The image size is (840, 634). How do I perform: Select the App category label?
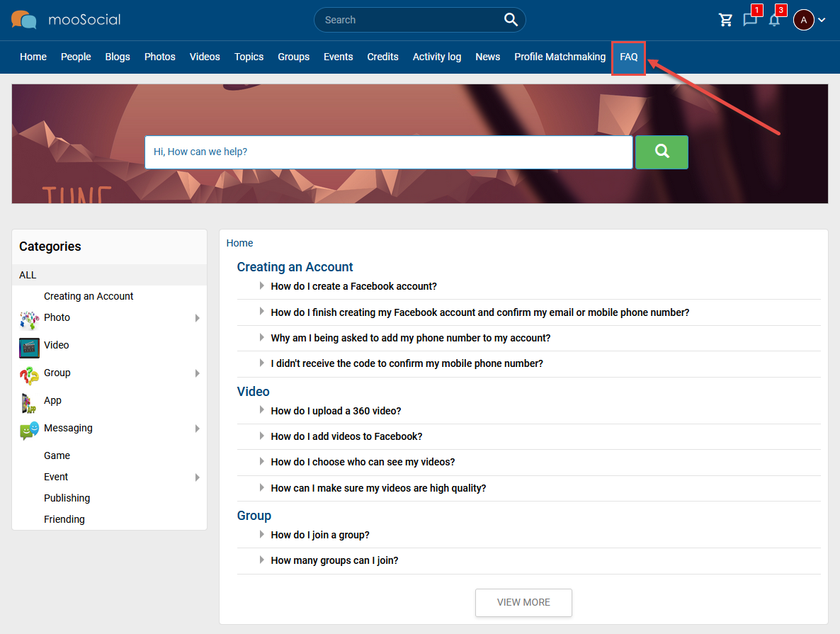click(52, 400)
